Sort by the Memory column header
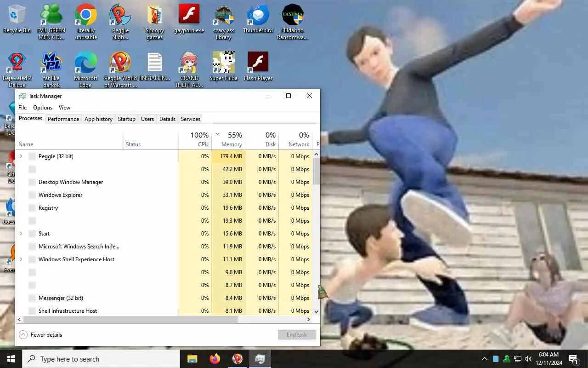 tap(228, 140)
